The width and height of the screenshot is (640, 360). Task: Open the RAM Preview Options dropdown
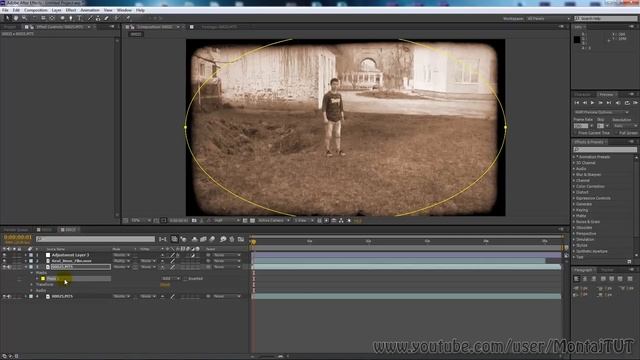pyautogui.click(x=602, y=112)
